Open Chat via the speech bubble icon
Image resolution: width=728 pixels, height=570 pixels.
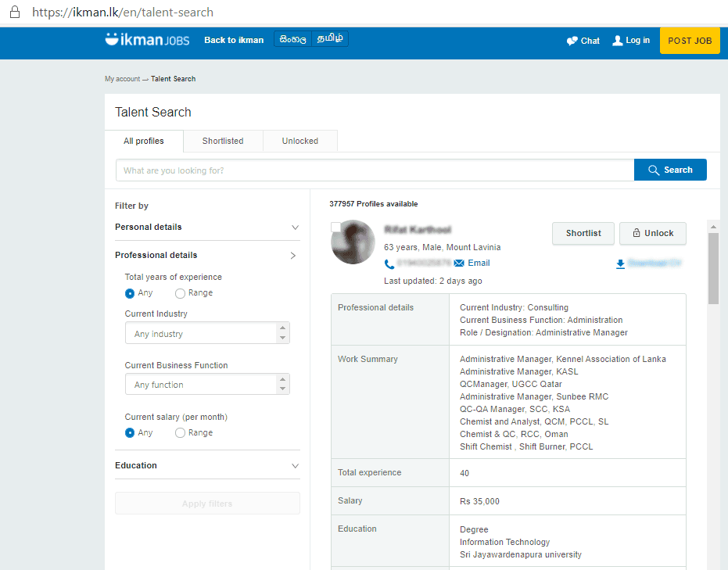click(x=572, y=41)
